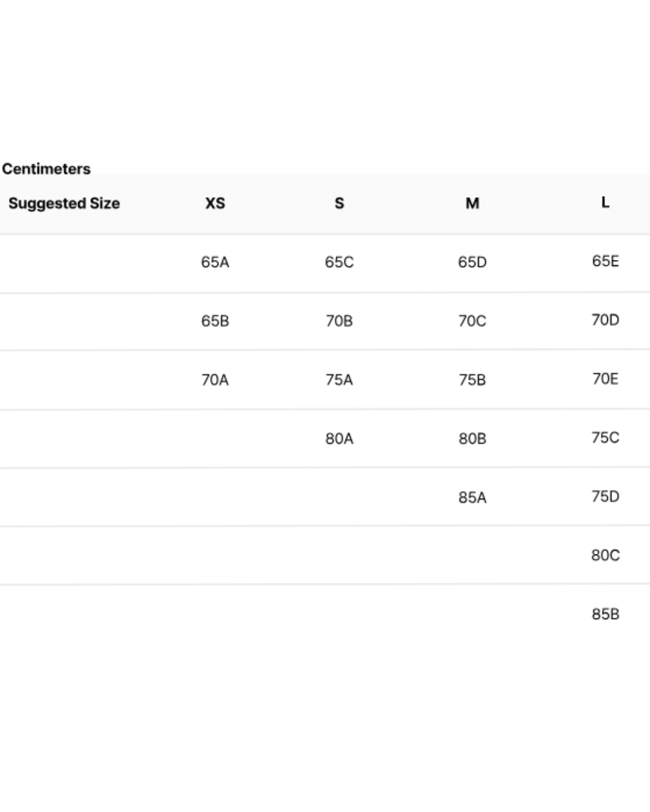The height and width of the screenshot is (812, 650).
Task: Select the 85B size entry
Action: click(x=605, y=614)
